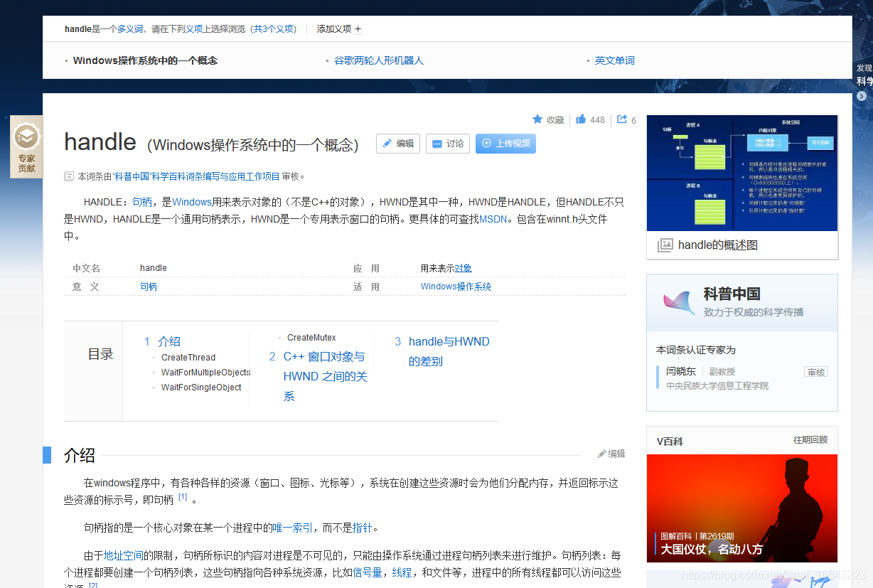873x588 pixels.
Task: Click the picture icon next to handle的概述图
Action: click(x=664, y=245)
